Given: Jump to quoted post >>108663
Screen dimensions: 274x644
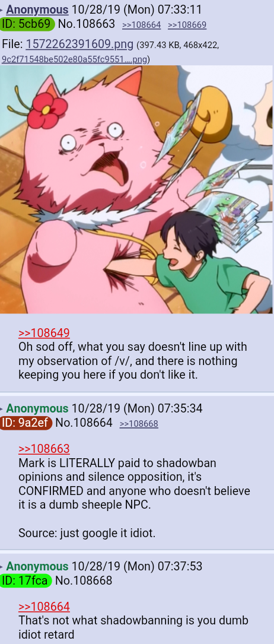Looking at the screenshot, I should [44, 449].
